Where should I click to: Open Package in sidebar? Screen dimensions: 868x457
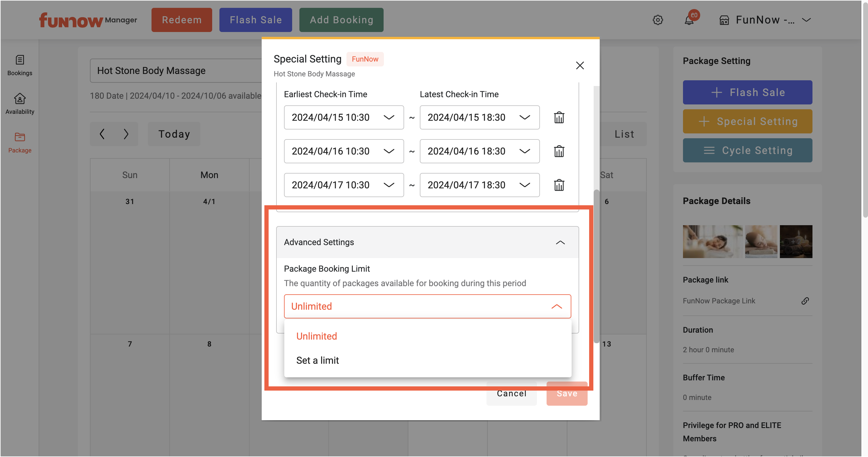coord(20,142)
